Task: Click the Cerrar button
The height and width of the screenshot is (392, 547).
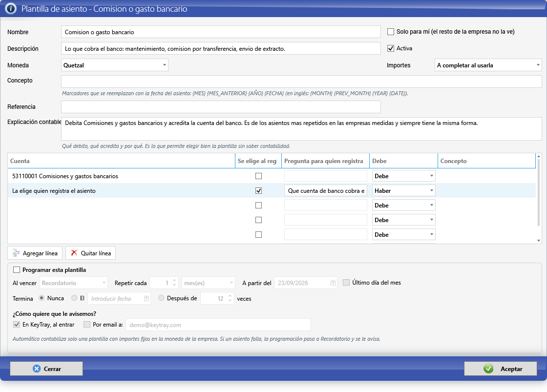Action: (46, 369)
